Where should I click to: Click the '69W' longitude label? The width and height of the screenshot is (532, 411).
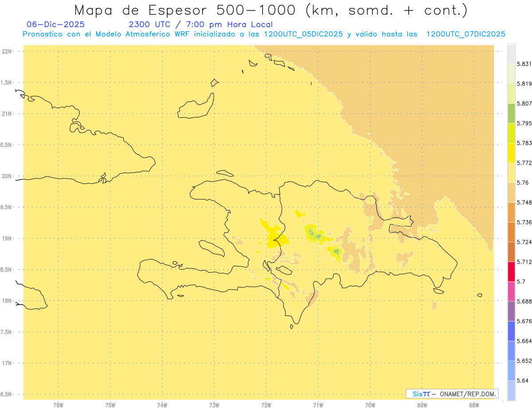click(422, 405)
